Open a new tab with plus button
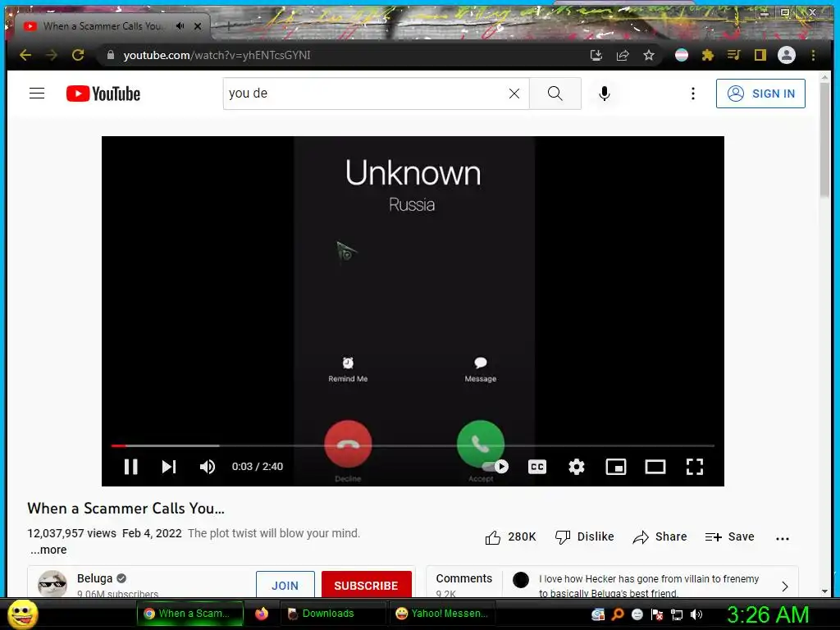 point(228,25)
